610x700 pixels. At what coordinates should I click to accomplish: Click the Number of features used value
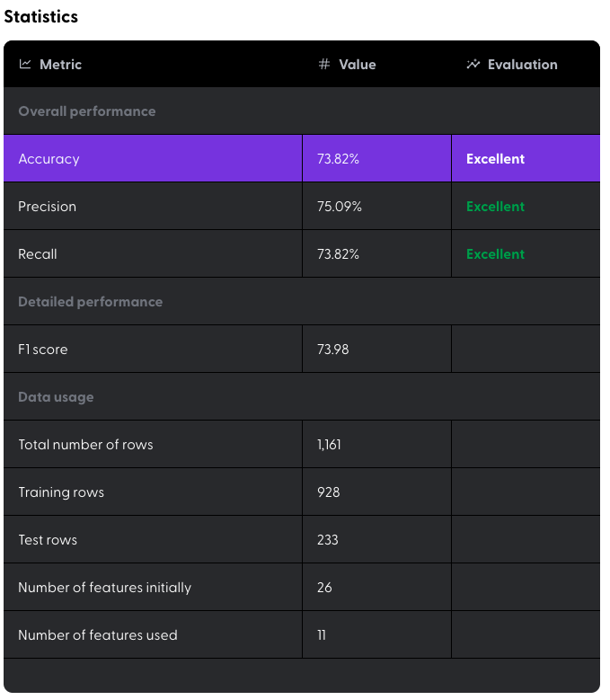[x=322, y=635]
